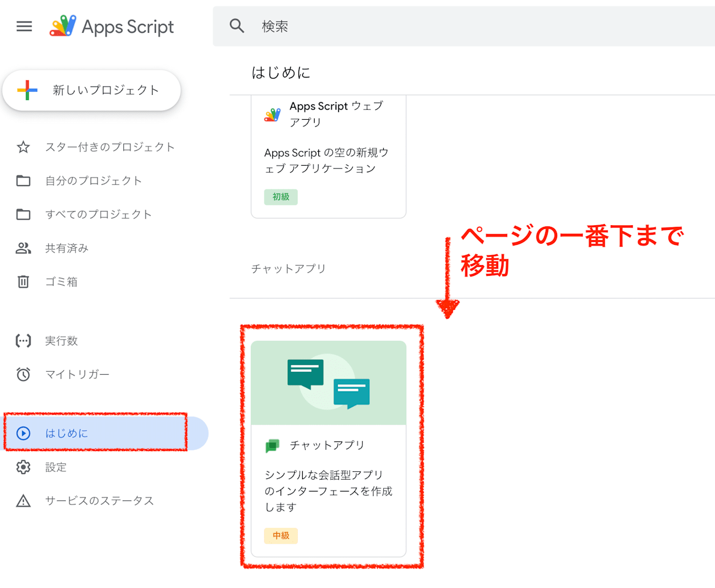Open the hamburger main menu

(24, 26)
